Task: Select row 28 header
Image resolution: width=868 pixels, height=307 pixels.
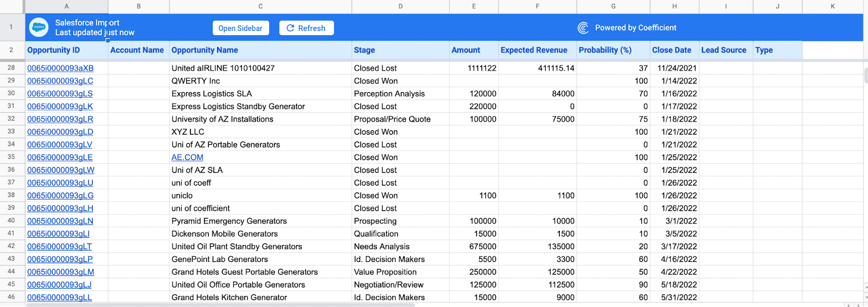Action: point(11,68)
